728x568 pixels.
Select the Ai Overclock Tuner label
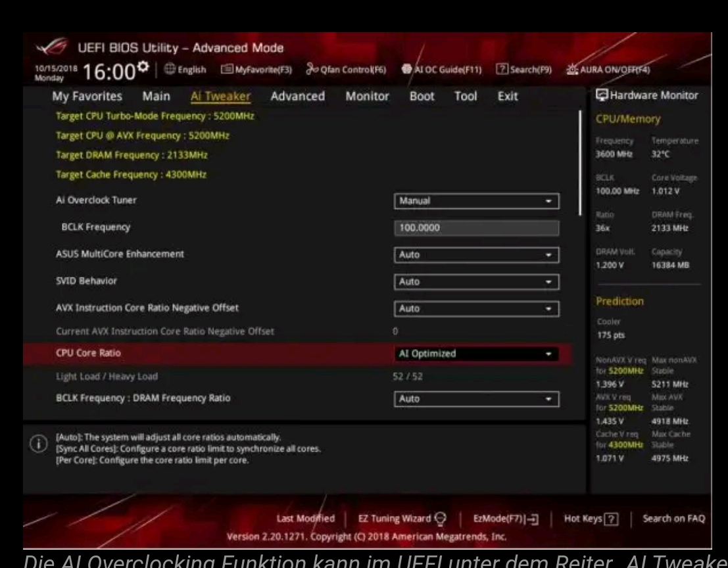pos(96,200)
